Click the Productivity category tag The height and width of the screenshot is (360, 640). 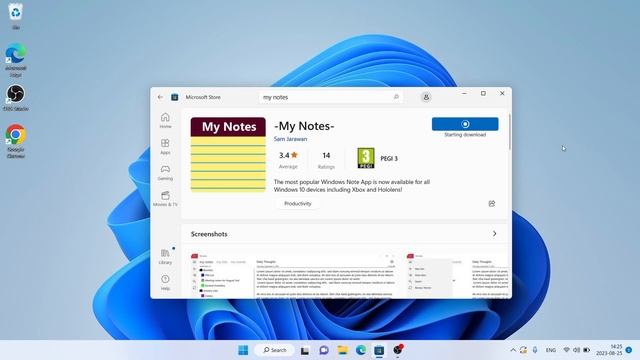298,203
